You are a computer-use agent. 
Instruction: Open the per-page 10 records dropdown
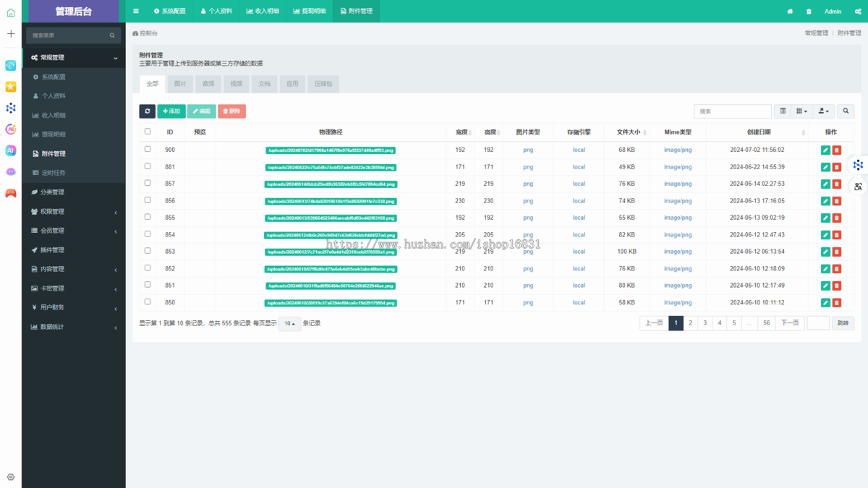(289, 324)
